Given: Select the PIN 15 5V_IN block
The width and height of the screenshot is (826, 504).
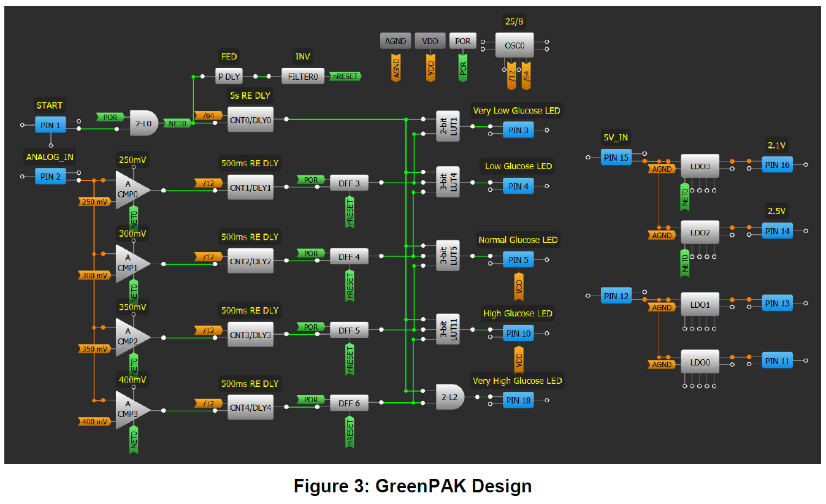Looking at the screenshot, I should pyautogui.click(x=616, y=158).
